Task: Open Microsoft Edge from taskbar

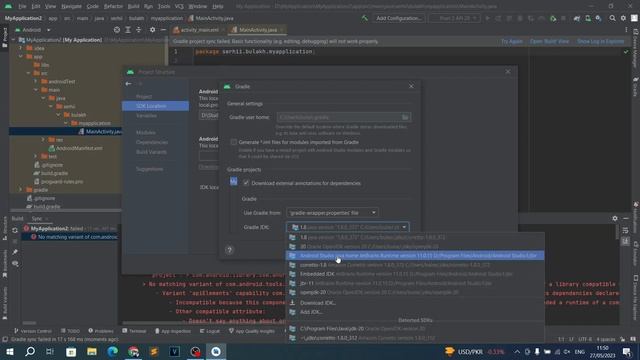Action: (113, 351)
